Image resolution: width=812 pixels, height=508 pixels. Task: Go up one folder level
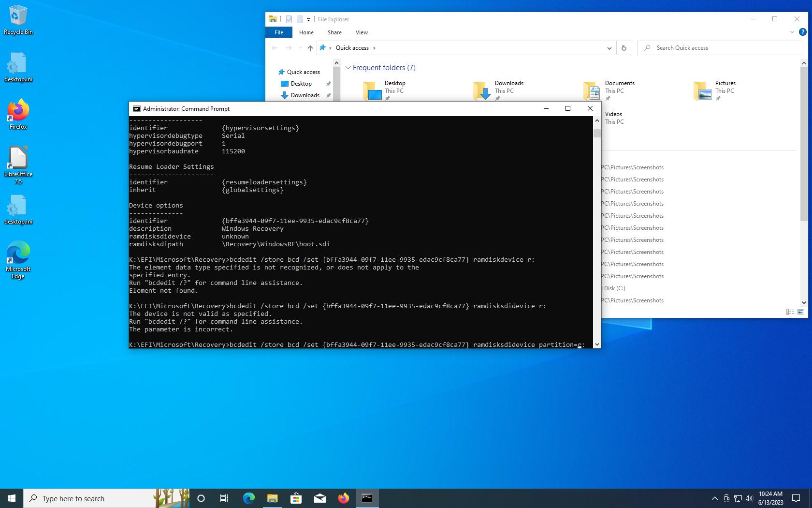pos(310,48)
